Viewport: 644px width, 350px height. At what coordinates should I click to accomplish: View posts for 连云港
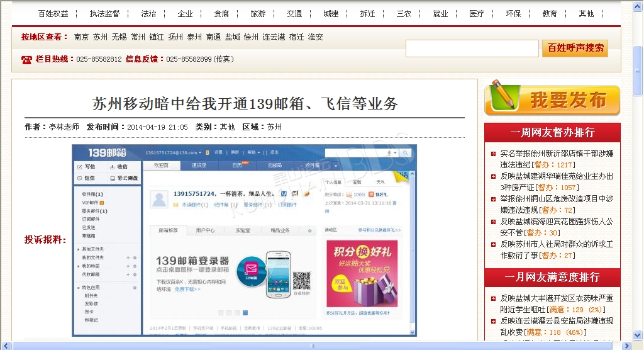tap(274, 37)
